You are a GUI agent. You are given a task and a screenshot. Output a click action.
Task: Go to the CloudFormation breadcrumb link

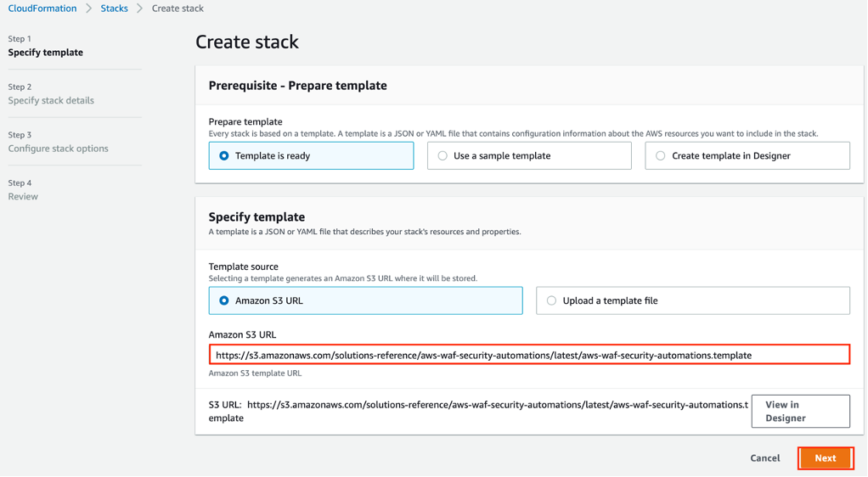click(x=42, y=8)
